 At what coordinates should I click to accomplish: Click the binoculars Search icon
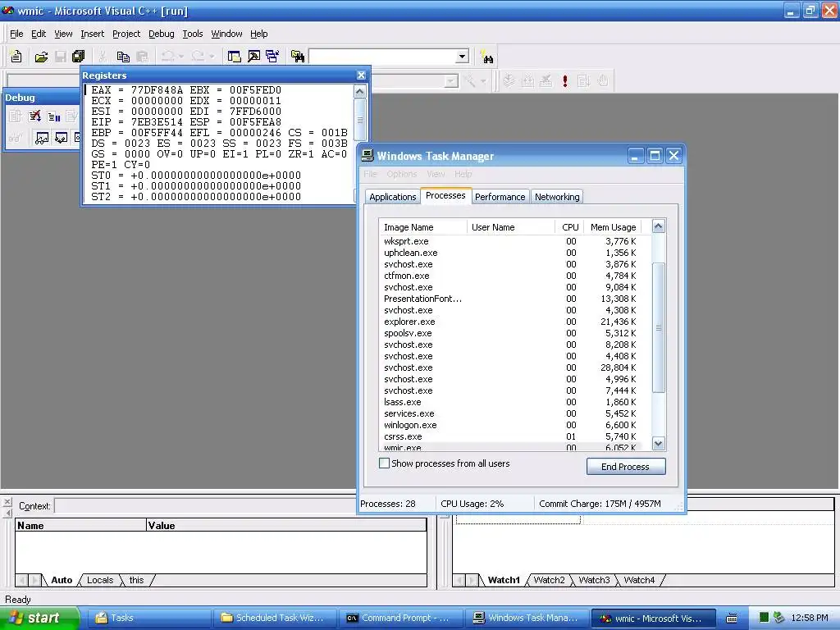pyautogui.click(x=487, y=57)
